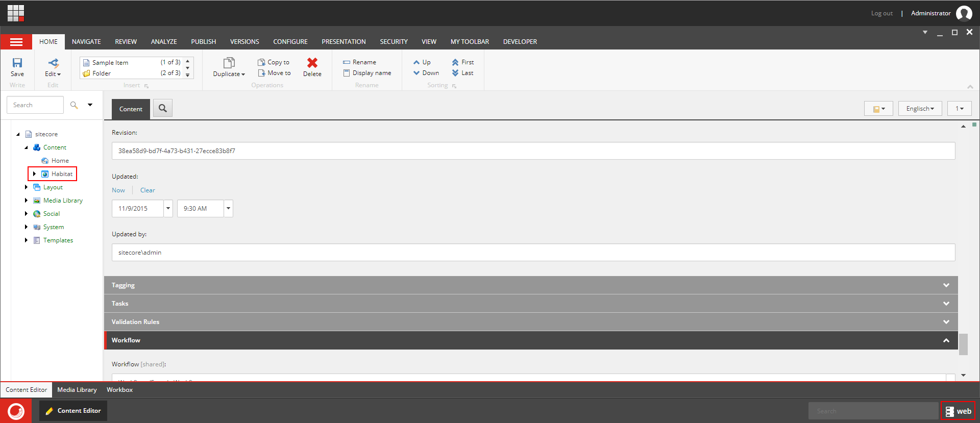Click the Now link under Updated
Viewport: 980px width, 423px height.
click(118, 190)
